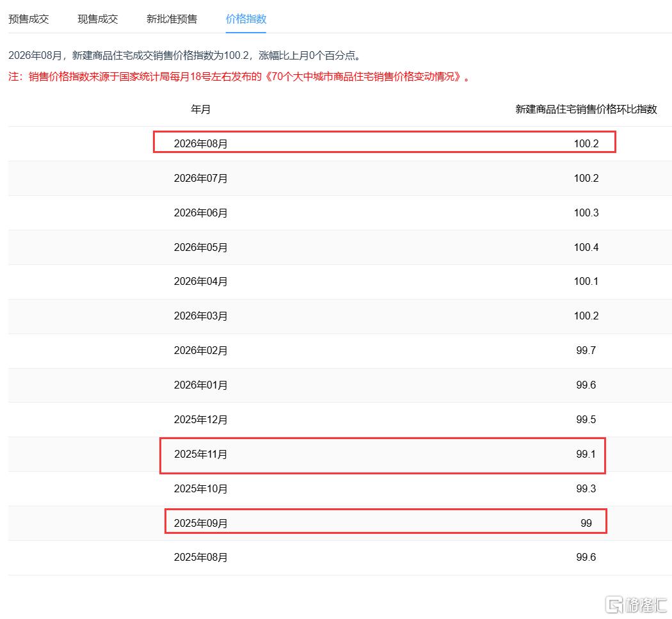
Task: Click the 2026年03月 row date
Action: coord(200,316)
